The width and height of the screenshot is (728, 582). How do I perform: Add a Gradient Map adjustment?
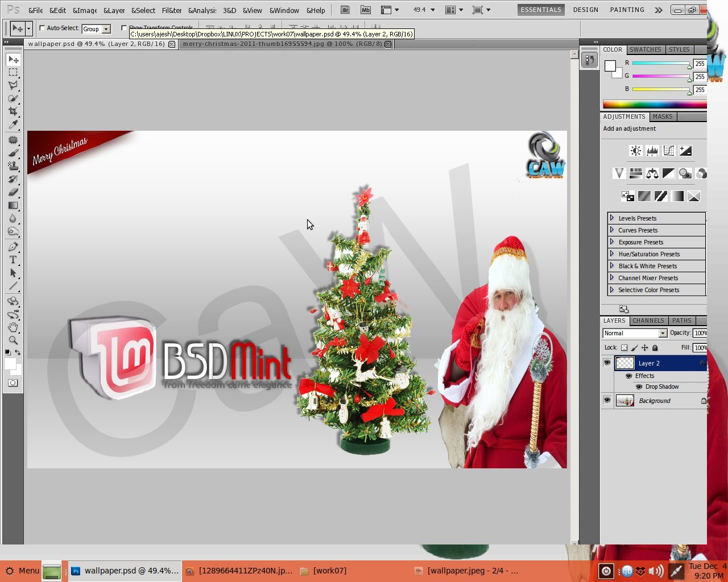[677, 196]
